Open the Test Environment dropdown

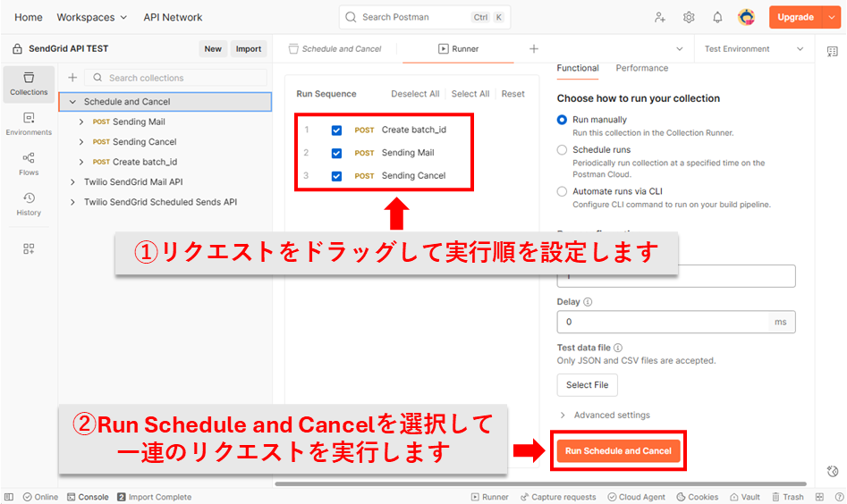click(753, 49)
